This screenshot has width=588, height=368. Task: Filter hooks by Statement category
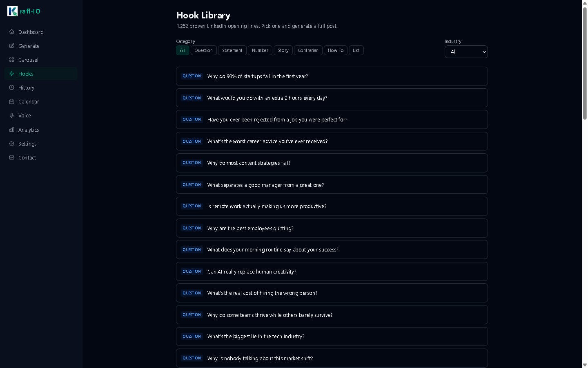click(x=232, y=50)
